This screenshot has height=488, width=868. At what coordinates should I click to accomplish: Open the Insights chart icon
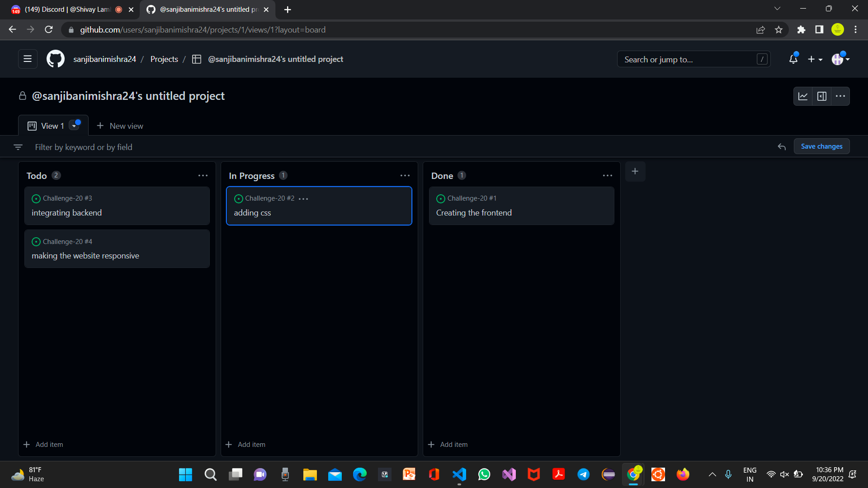pyautogui.click(x=803, y=96)
